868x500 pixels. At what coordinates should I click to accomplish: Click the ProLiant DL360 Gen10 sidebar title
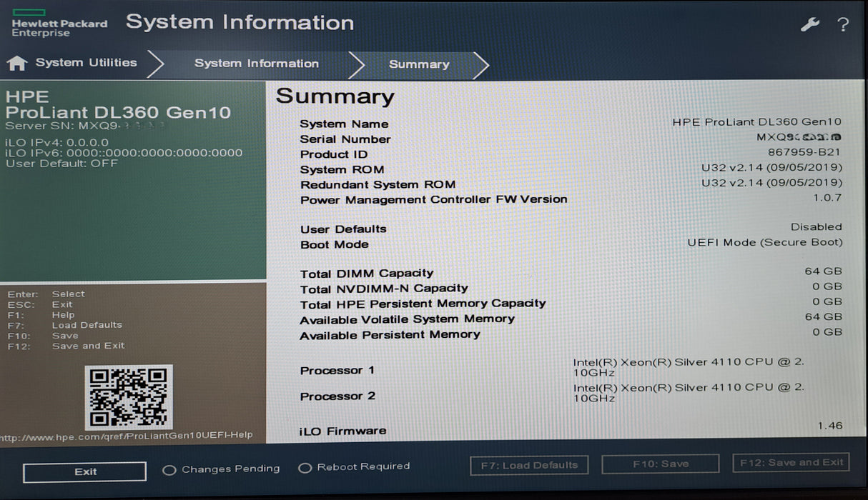118,113
